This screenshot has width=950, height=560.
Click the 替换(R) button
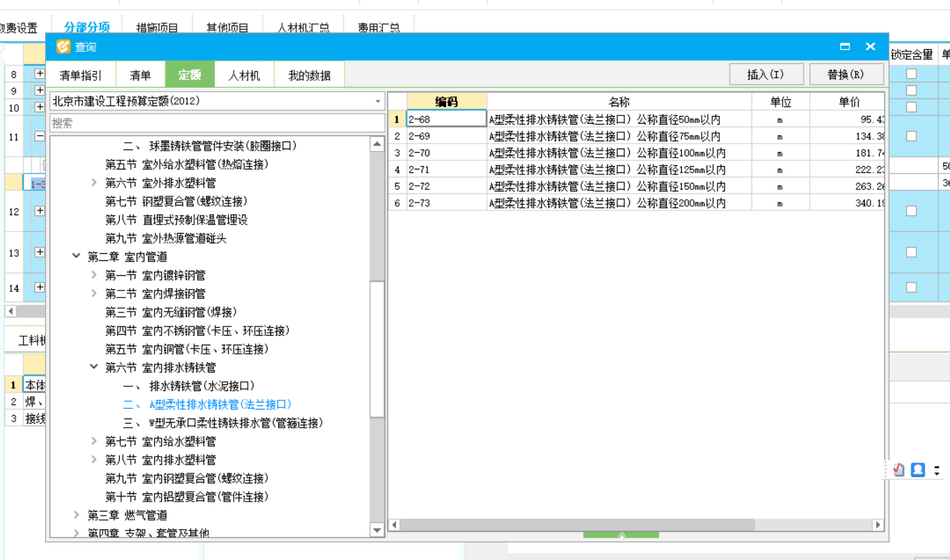pyautogui.click(x=846, y=75)
